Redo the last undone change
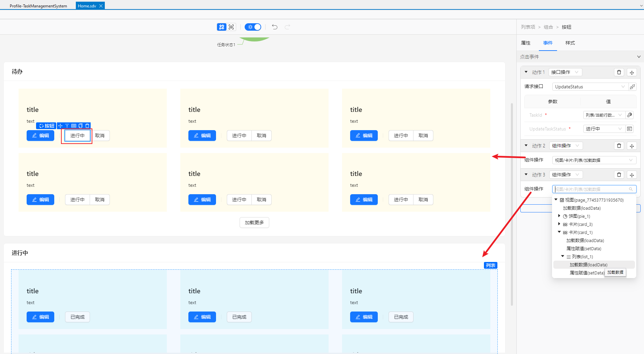 287,27
